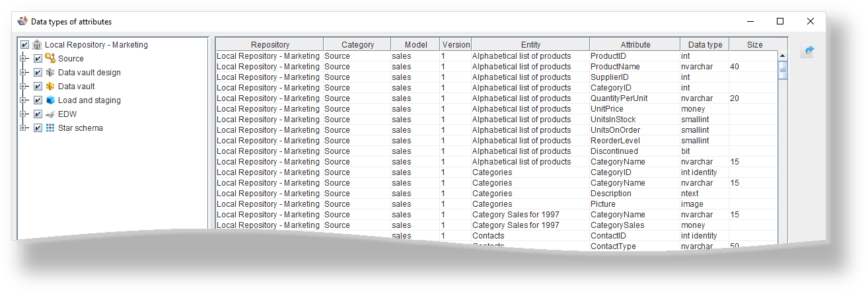Uncheck the Local Repository - Marketing checkbox
This screenshot has width=868, height=294.
(24, 45)
